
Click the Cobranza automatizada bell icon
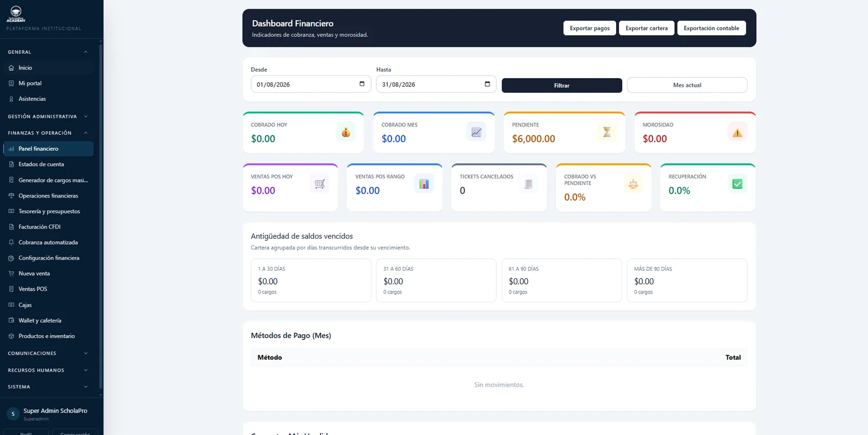[x=11, y=242]
